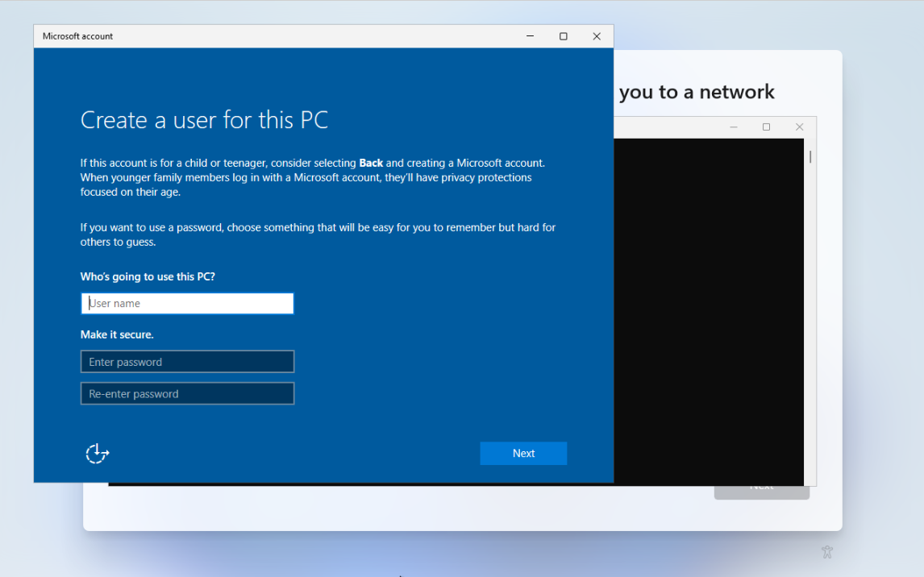The height and width of the screenshot is (577, 924).
Task: Click the "Make it secure." label
Action: 117,334
